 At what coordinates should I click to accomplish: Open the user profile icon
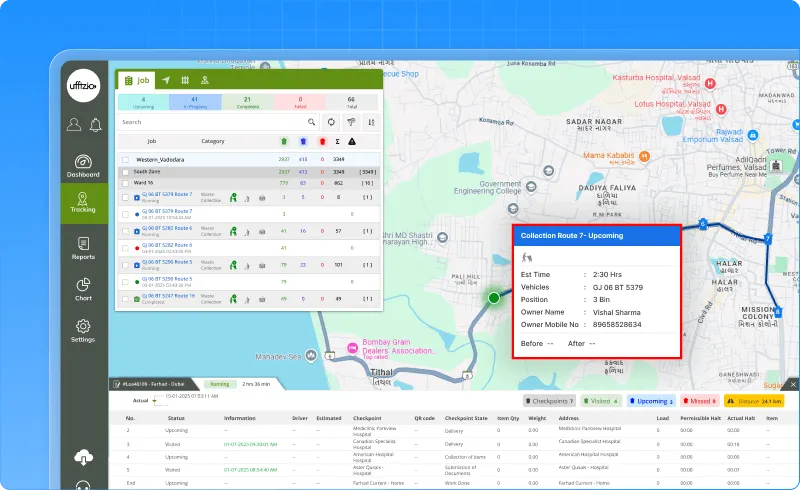(73, 125)
